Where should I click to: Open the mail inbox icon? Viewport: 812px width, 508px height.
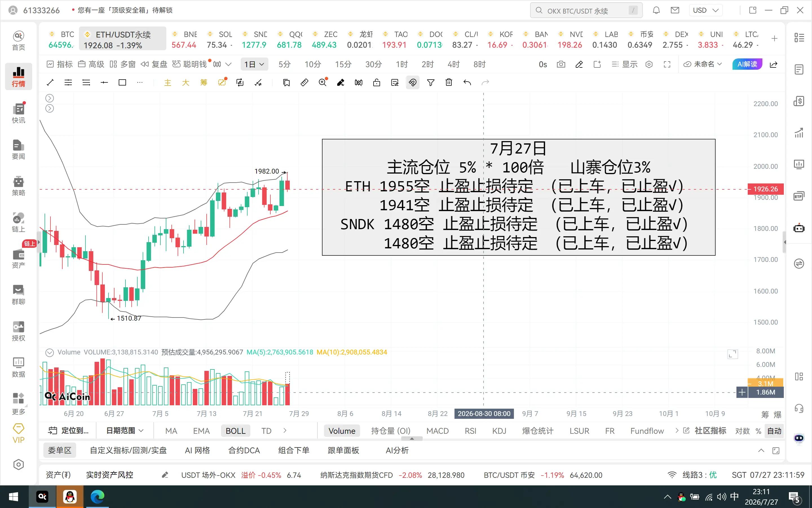click(x=675, y=10)
